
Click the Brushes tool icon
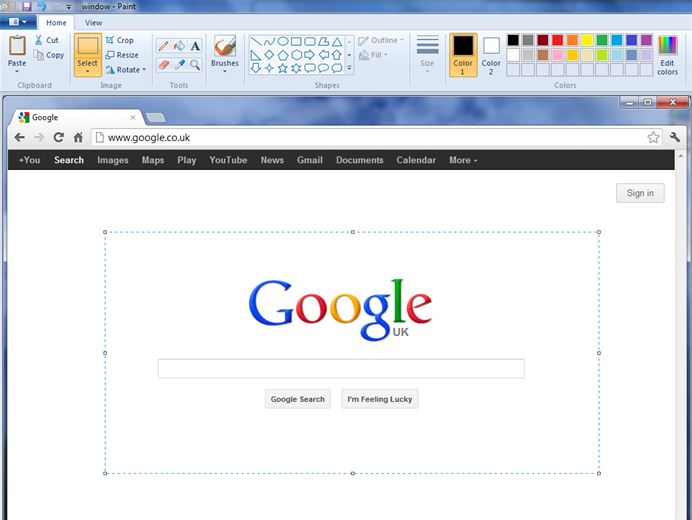click(x=225, y=46)
